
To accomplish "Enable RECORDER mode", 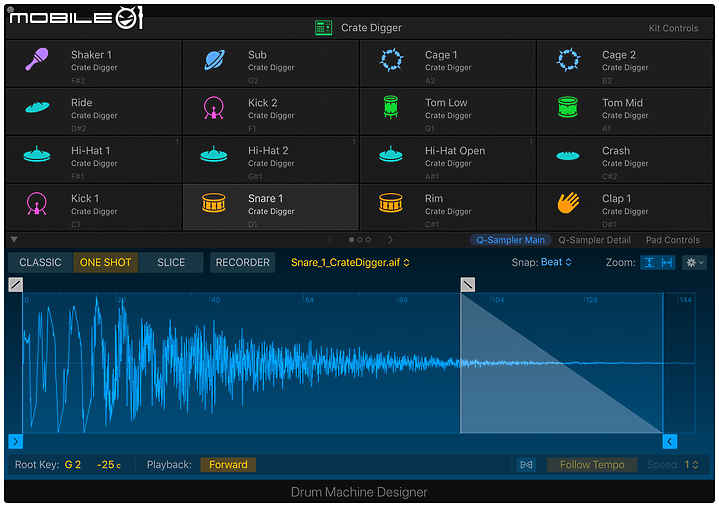I will coord(243,263).
